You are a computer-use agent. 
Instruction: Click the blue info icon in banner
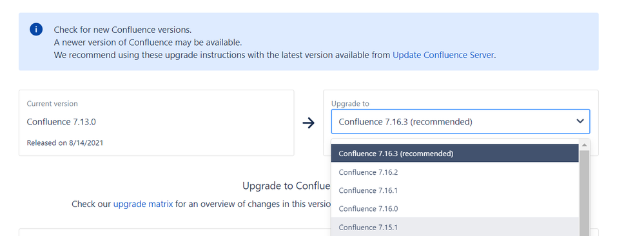(36, 29)
